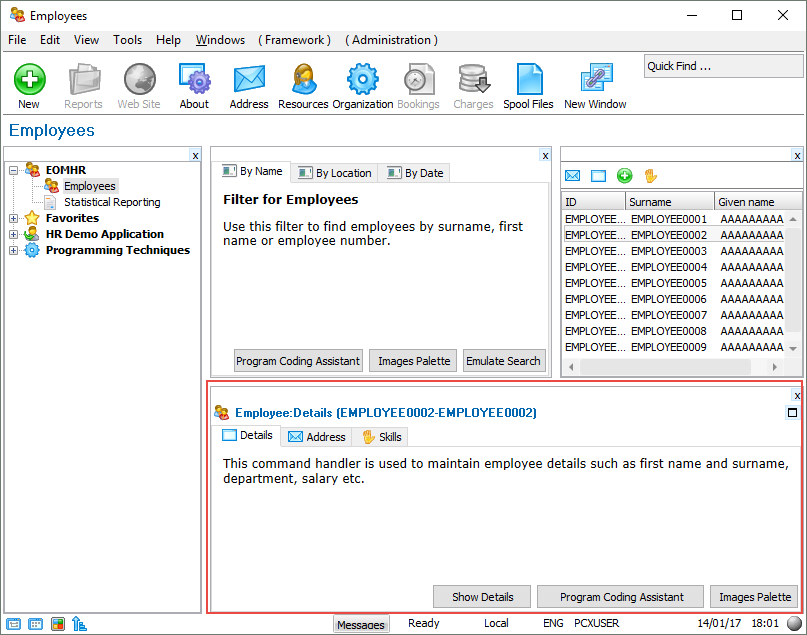The width and height of the screenshot is (807, 635).
Task: Open the About toolbar icon
Action: [x=194, y=80]
